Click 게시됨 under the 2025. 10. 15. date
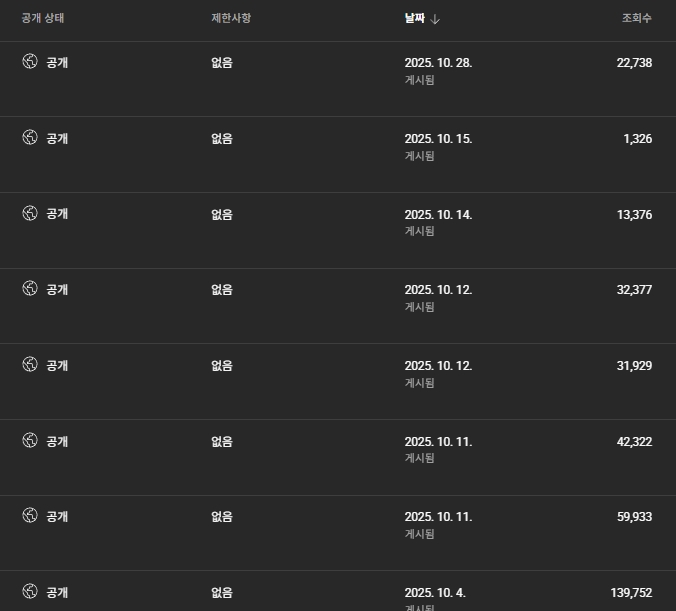This screenshot has width=676, height=611. tap(419, 156)
